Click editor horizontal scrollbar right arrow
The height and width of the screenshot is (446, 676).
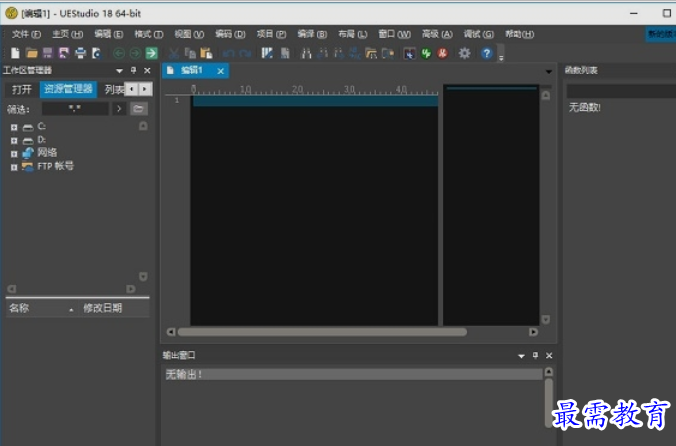[x=533, y=332]
